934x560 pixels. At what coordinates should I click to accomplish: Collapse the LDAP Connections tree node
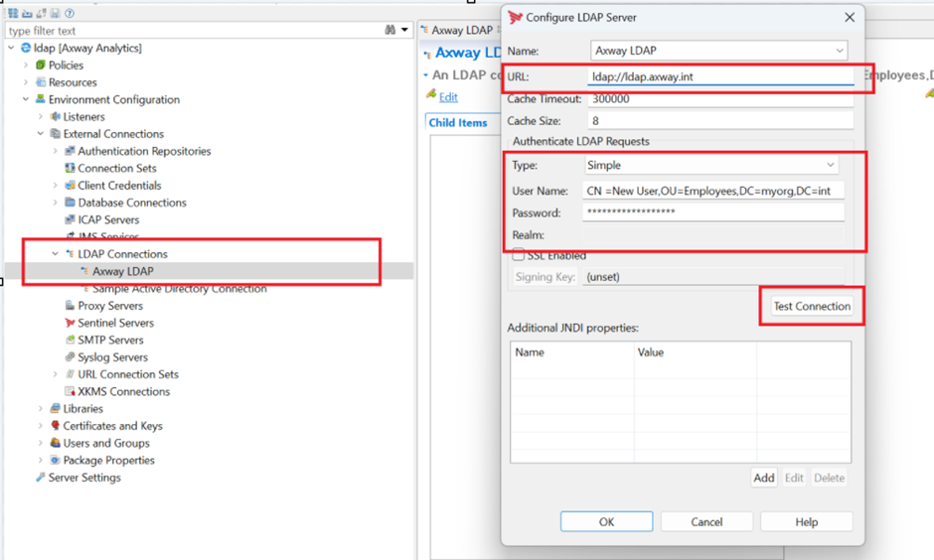click(x=56, y=254)
